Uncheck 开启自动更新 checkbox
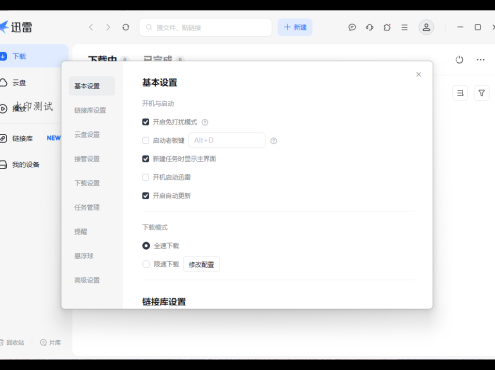 click(146, 195)
